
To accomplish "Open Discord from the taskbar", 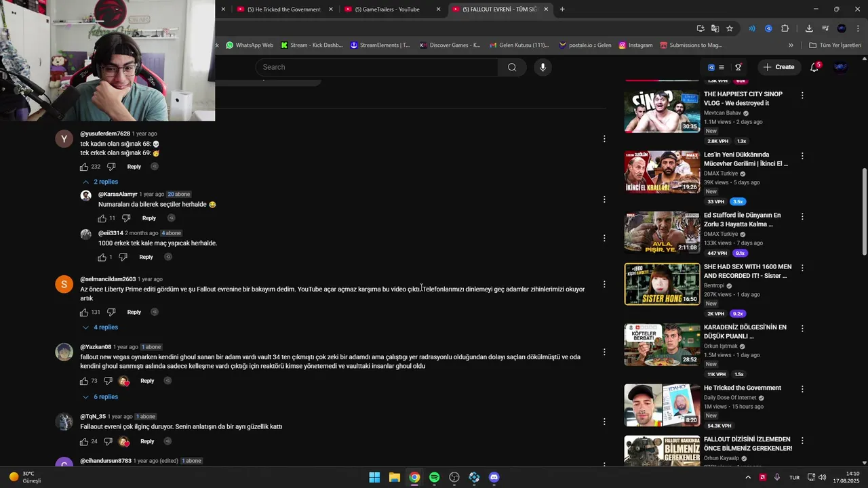I will [x=494, y=477].
